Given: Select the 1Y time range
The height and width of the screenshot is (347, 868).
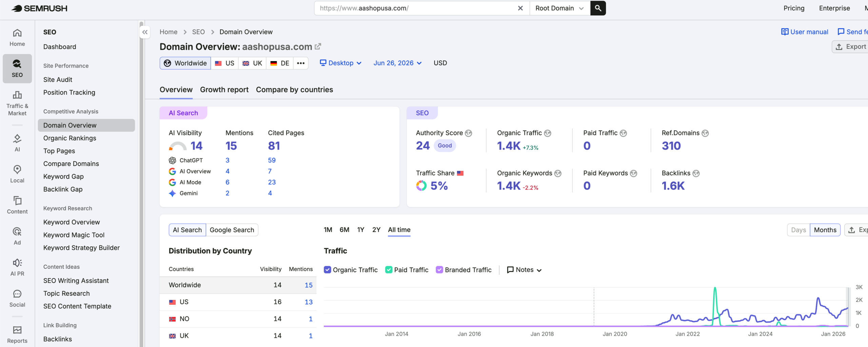Looking at the screenshot, I should [360, 230].
